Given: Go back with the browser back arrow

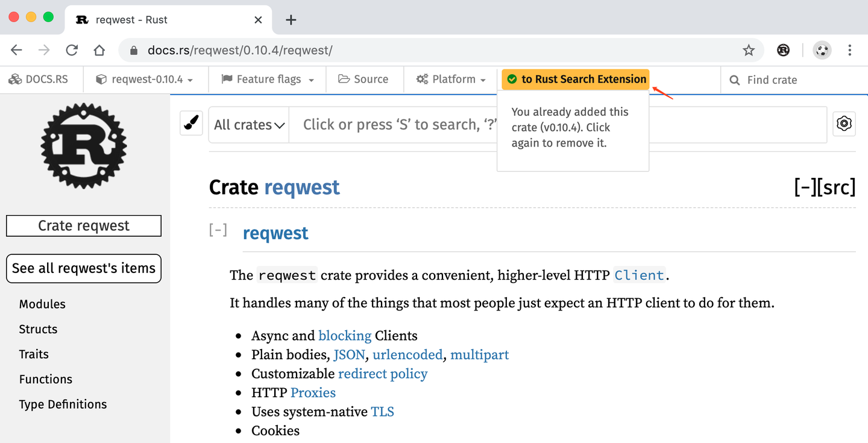Looking at the screenshot, I should pos(16,50).
